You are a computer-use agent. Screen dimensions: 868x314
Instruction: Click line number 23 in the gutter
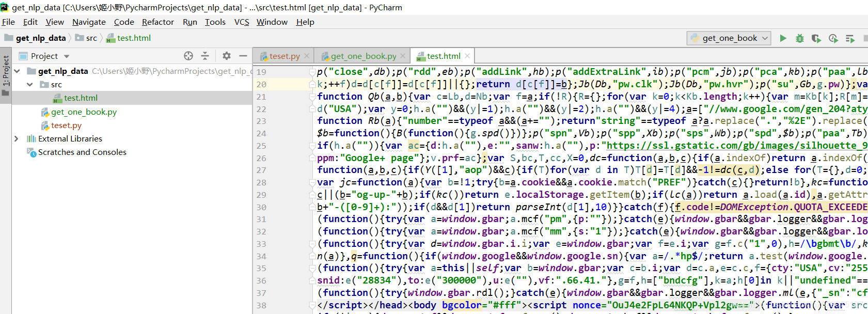(261, 121)
